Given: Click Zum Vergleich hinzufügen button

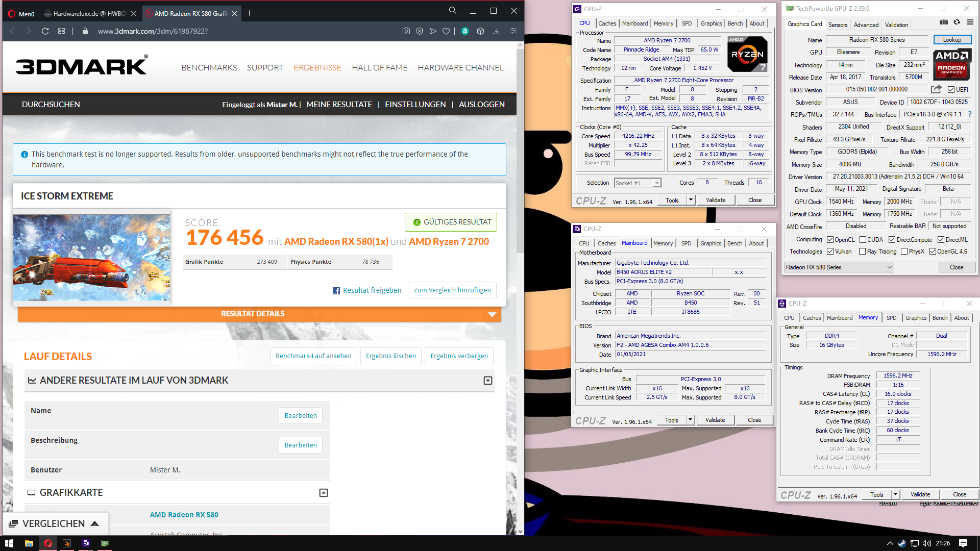Looking at the screenshot, I should (x=452, y=290).
